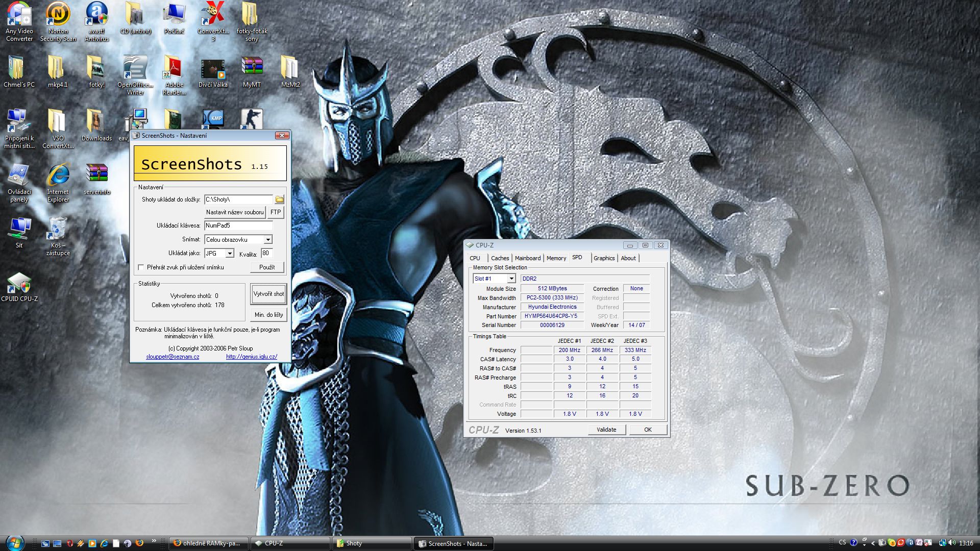Image resolution: width=980 pixels, height=551 pixels.
Task: Expand the Snímat Celou obrazovku dropdown
Action: (x=267, y=240)
